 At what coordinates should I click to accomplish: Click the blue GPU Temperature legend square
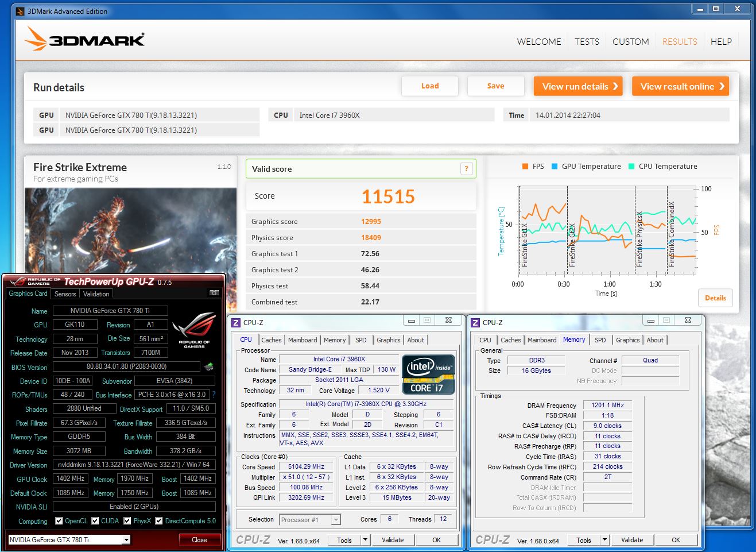pos(555,167)
